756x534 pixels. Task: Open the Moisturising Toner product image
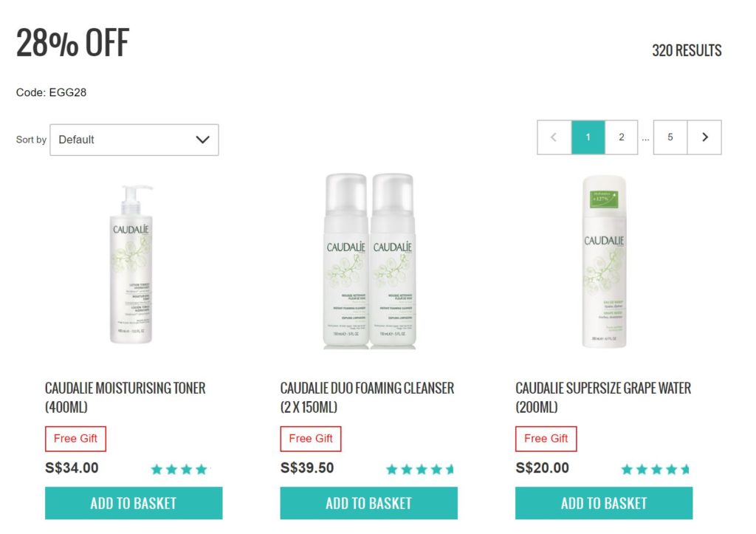131,264
